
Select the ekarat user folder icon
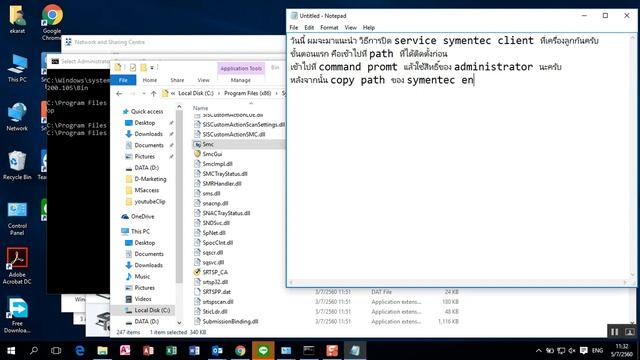click(x=17, y=19)
